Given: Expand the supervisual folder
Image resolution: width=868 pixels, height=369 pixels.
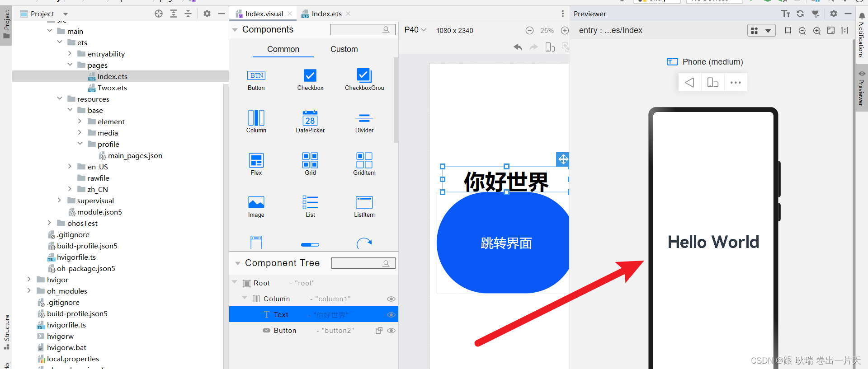Looking at the screenshot, I should (59, 200).
